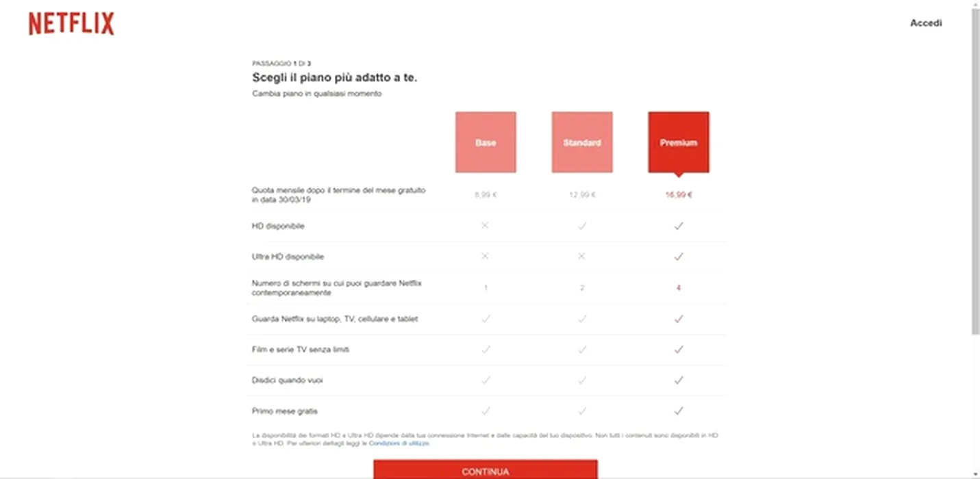Select the Base plan box
980x479 pixels.
(x=486, y=142)
